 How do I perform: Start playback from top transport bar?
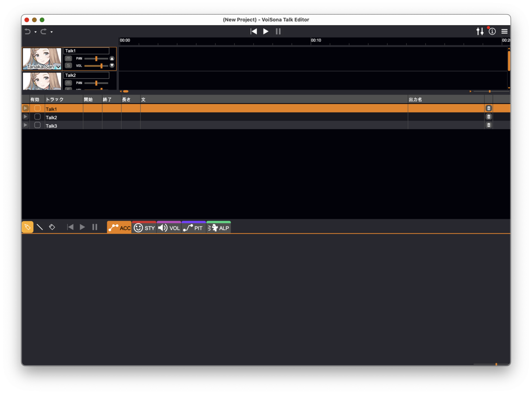pos(266,31)
